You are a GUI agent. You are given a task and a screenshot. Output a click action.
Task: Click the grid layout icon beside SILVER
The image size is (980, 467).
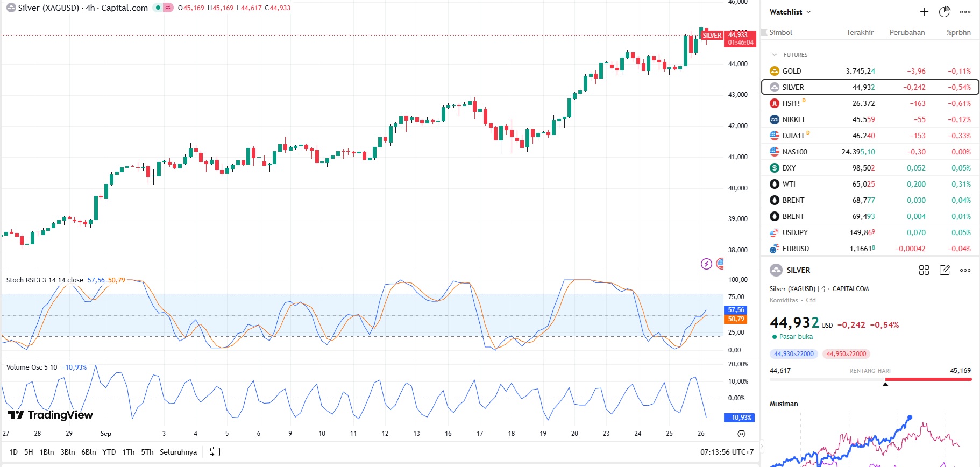(924, 270)
